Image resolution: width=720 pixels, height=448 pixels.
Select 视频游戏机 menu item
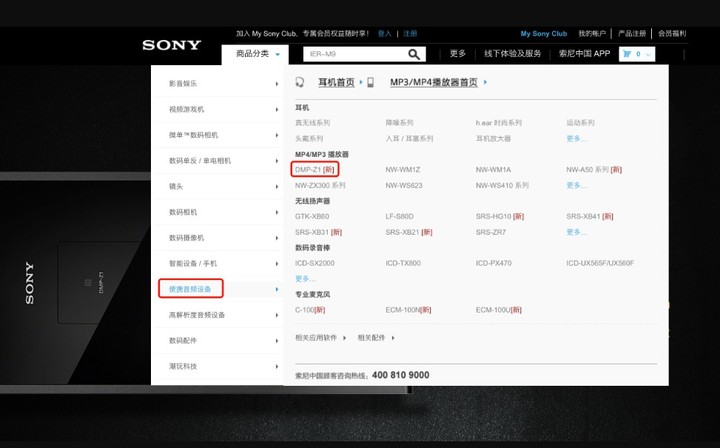(x=186, y=109)
